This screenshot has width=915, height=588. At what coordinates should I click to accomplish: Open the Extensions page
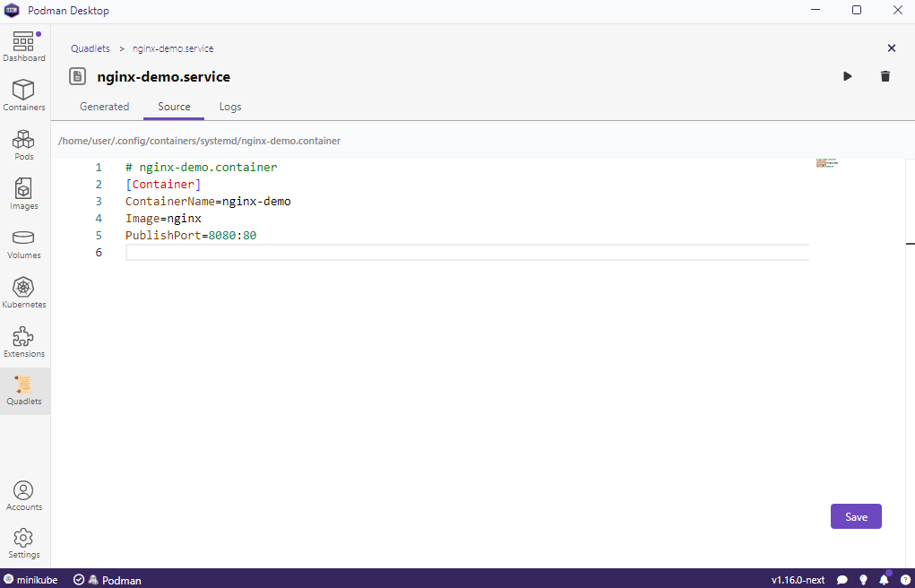(24, 342)
